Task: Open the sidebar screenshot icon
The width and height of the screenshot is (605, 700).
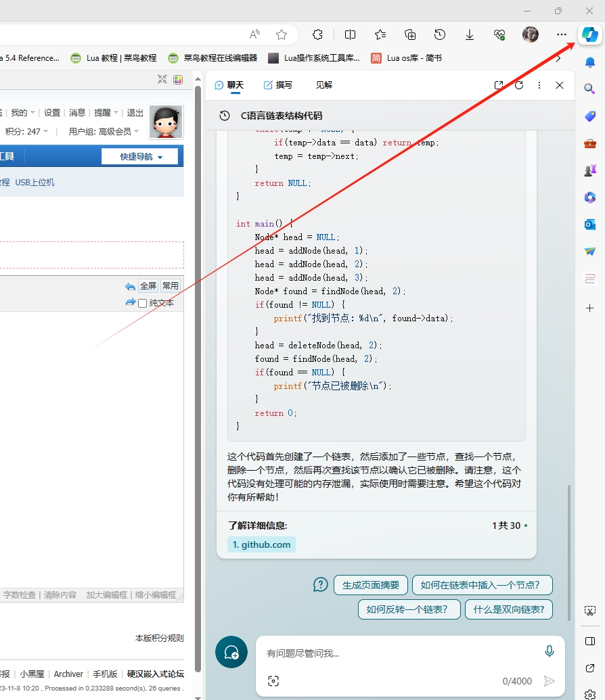Action: (x=590, y=610)
